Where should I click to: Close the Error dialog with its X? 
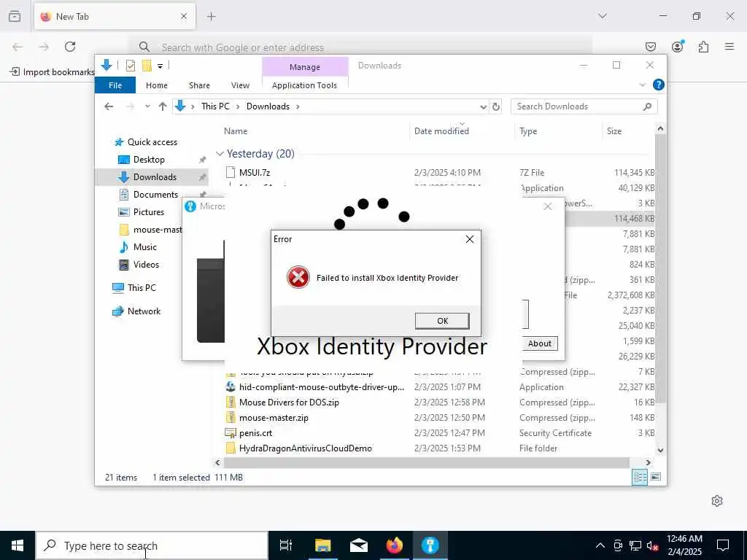pos(469,239)
